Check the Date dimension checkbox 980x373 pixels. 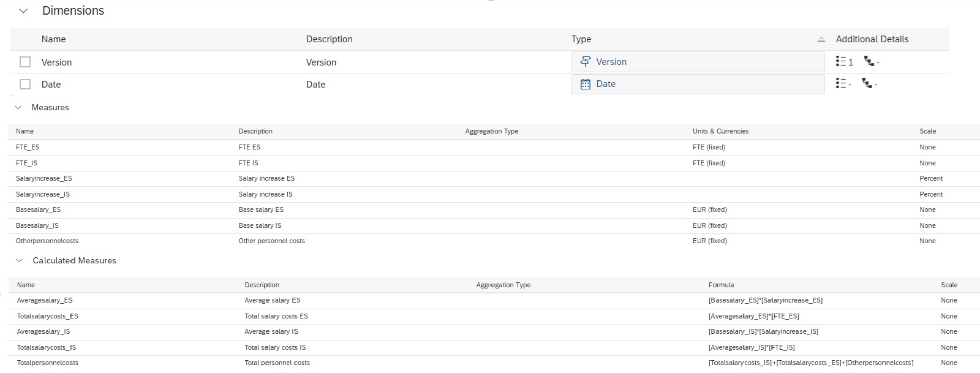(25, 84)
